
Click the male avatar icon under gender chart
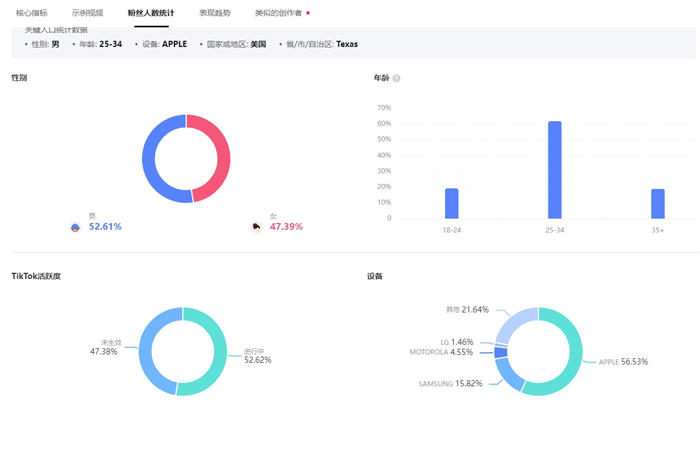[75, 227]
